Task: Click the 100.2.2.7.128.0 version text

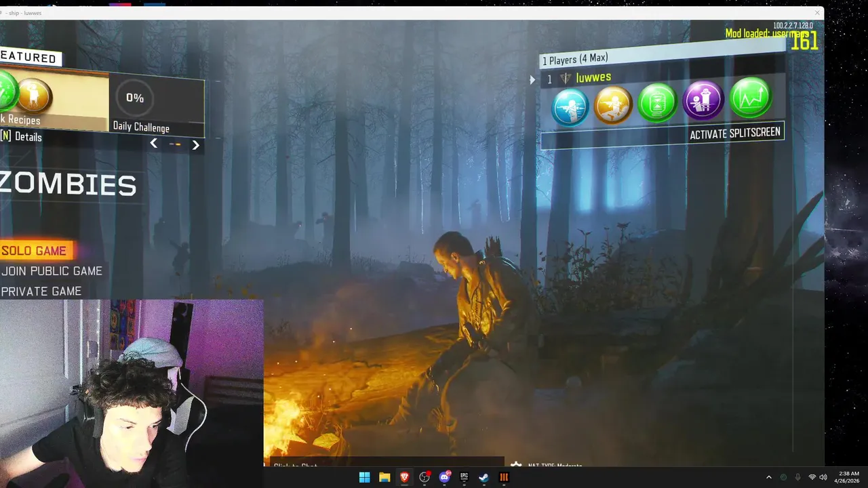Action: 793,25
